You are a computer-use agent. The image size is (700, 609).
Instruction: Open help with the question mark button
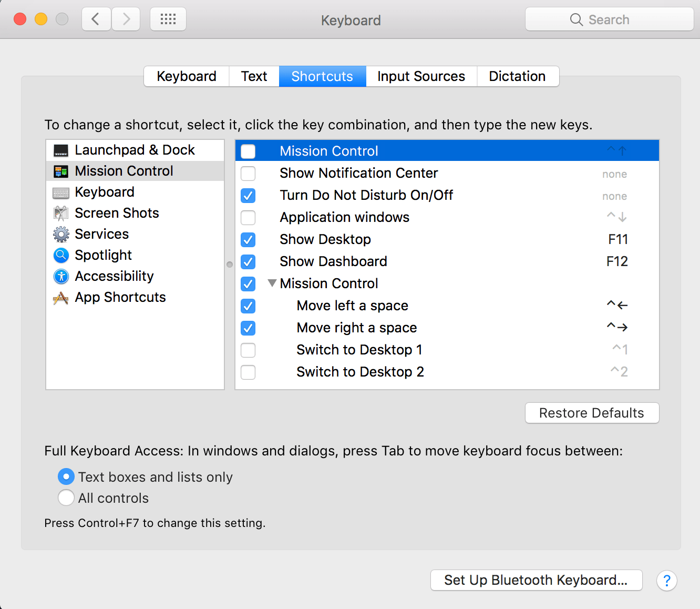(x=666, y=581)
